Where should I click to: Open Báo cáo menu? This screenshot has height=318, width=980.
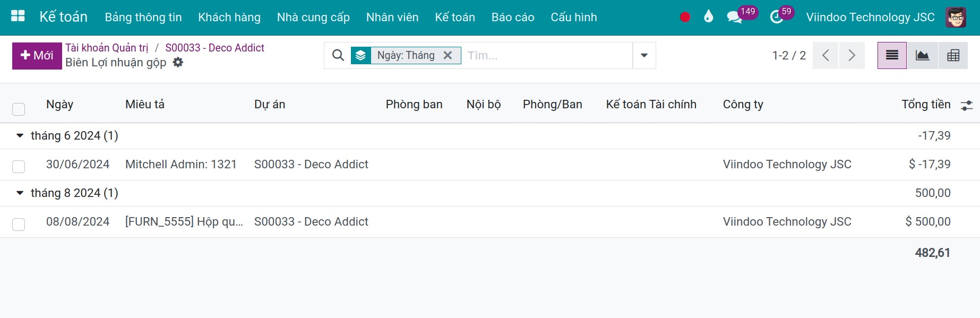click(x=513, y=17)
